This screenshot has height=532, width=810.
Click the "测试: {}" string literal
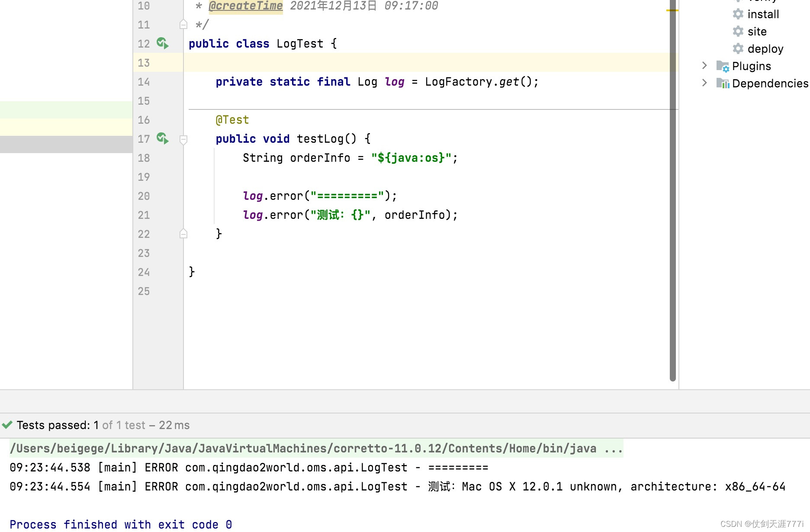pyautogui.click(x=340, y=215)
